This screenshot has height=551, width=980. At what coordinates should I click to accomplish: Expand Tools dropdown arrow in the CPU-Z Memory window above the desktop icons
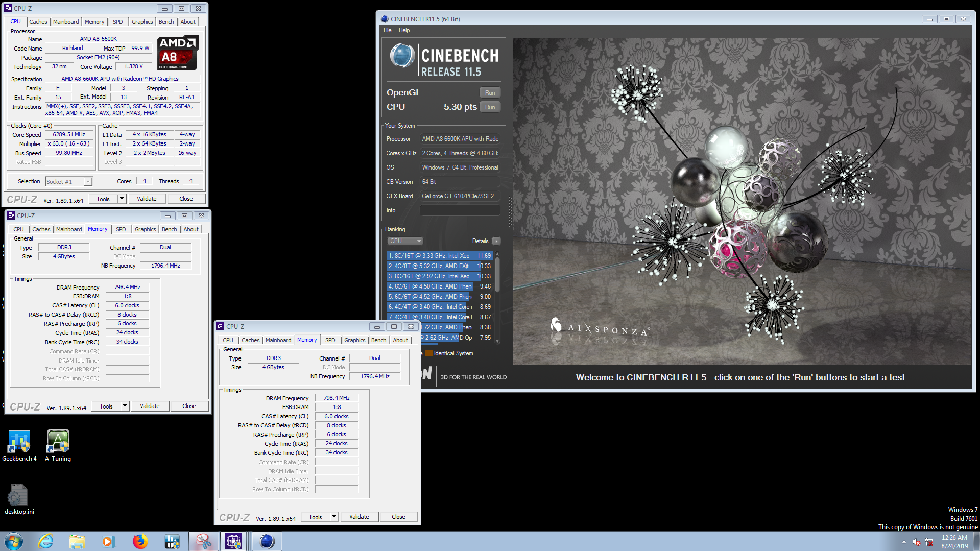point(125,406)
